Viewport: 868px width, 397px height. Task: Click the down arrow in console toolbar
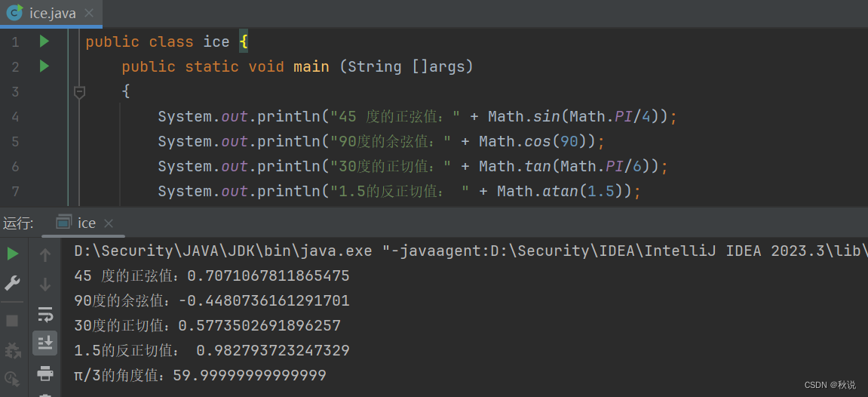tap(45, 285)
